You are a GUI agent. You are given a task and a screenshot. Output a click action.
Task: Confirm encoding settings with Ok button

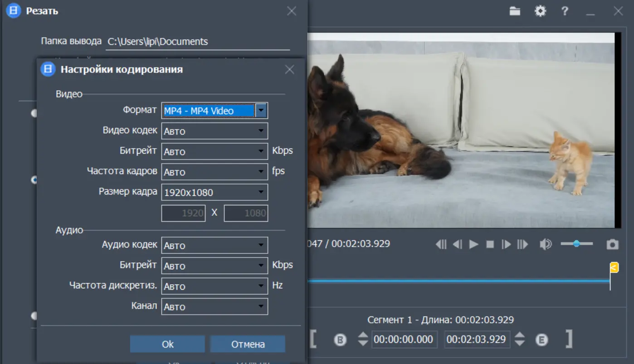click(x=167, y=344)
